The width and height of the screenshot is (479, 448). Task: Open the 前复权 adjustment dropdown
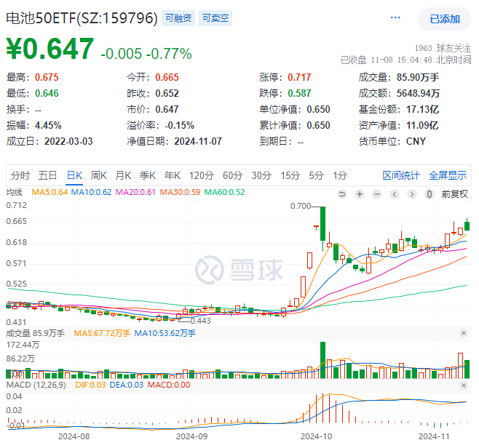pos(454,194)
